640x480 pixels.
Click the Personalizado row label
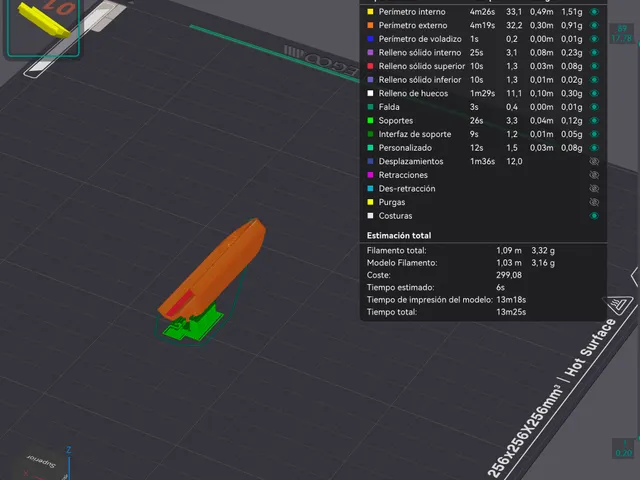405,148
